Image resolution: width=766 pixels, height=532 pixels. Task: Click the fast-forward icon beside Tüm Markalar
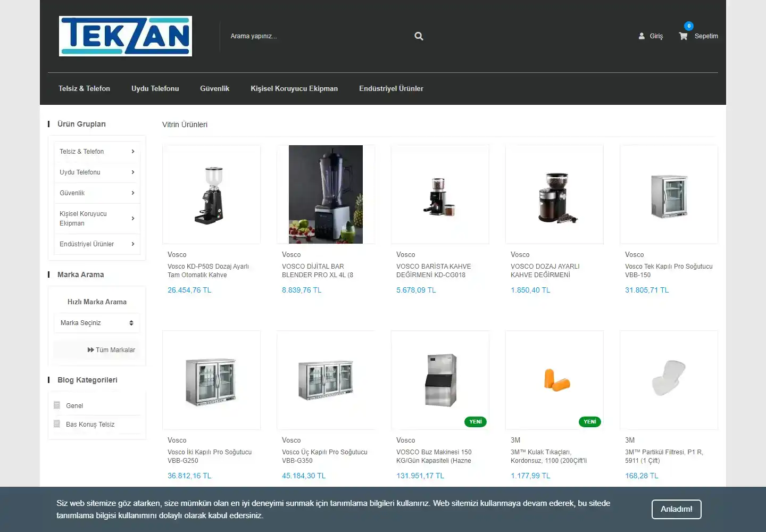click(90, 350)
